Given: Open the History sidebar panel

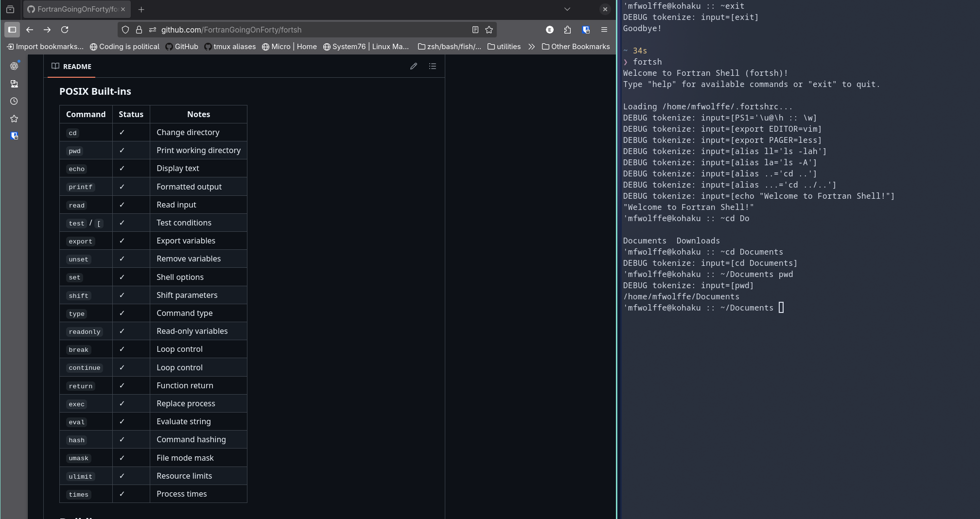Looking at the screenshot, I should click(14, 101).
